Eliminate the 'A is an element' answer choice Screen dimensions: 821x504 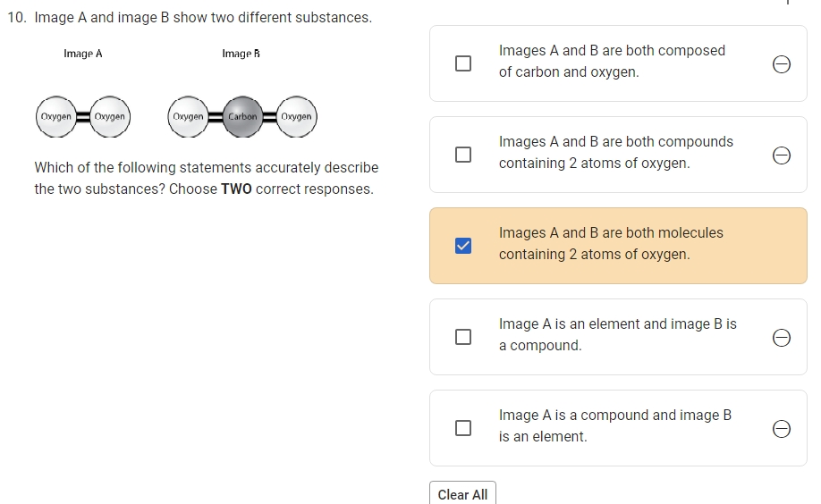coord(782,338)
